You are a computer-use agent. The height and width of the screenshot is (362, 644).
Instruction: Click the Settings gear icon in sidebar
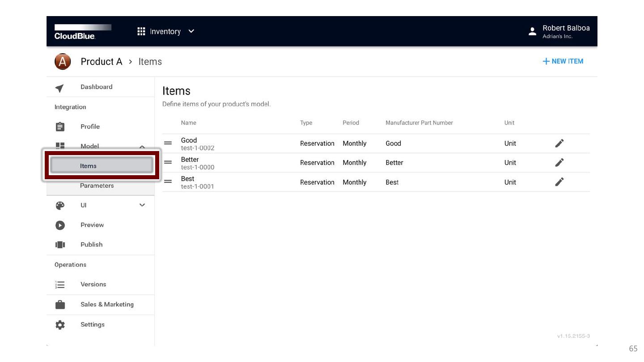tap(60, 325)
